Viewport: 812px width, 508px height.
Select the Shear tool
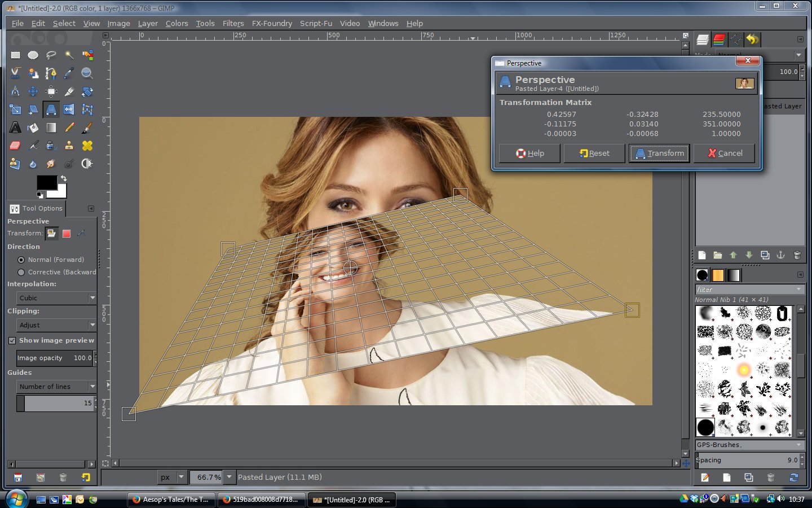pos(33,110)
